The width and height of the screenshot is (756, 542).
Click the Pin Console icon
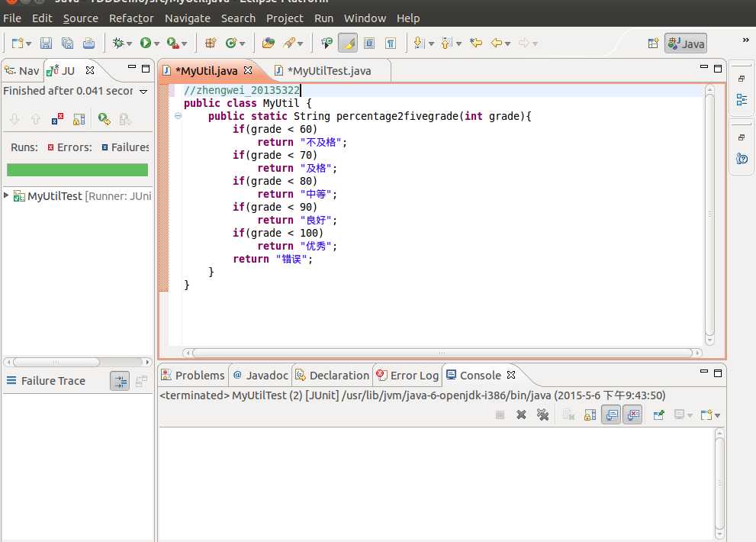(x=658, y=415)
